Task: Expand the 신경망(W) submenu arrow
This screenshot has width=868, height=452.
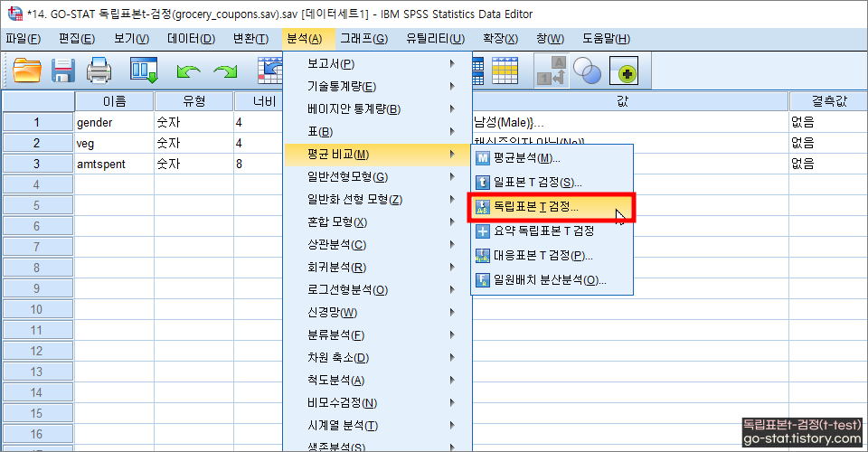Action: pyautogui.click(x=452, y=313)
